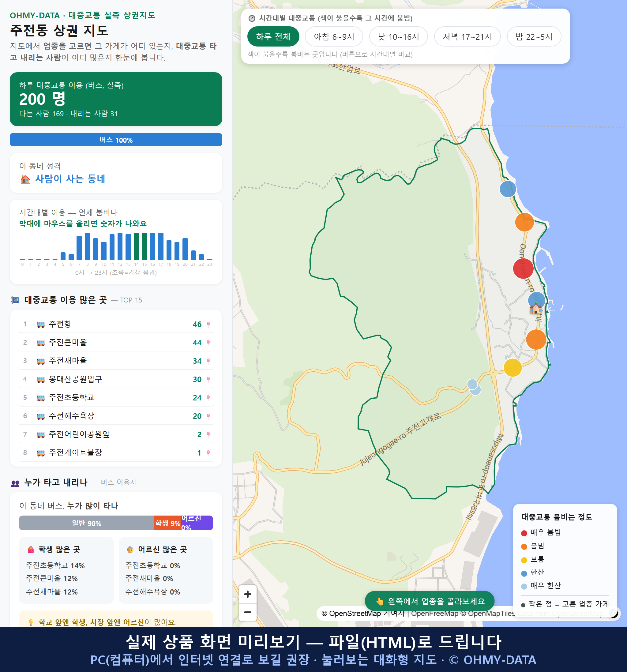Click the 어르신 0% rider segment
Viewport: 627px width, 672px height.
coord(197,523)
